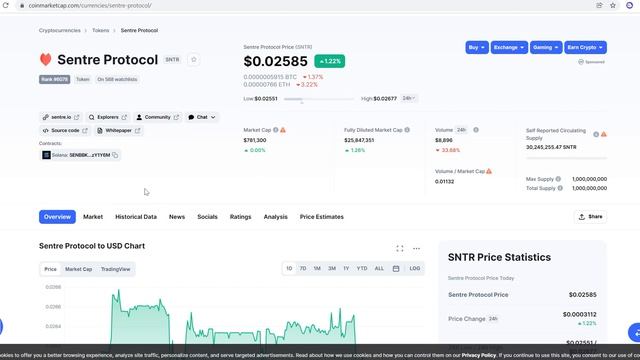Switch to the Market tab
The width and height of the screenshot is (640, 360).
point(93,217)
